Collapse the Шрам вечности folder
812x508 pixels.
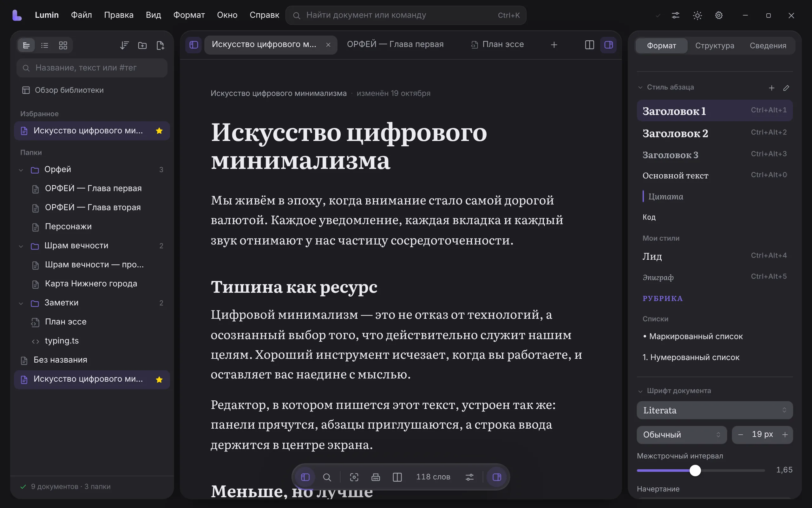21,246
